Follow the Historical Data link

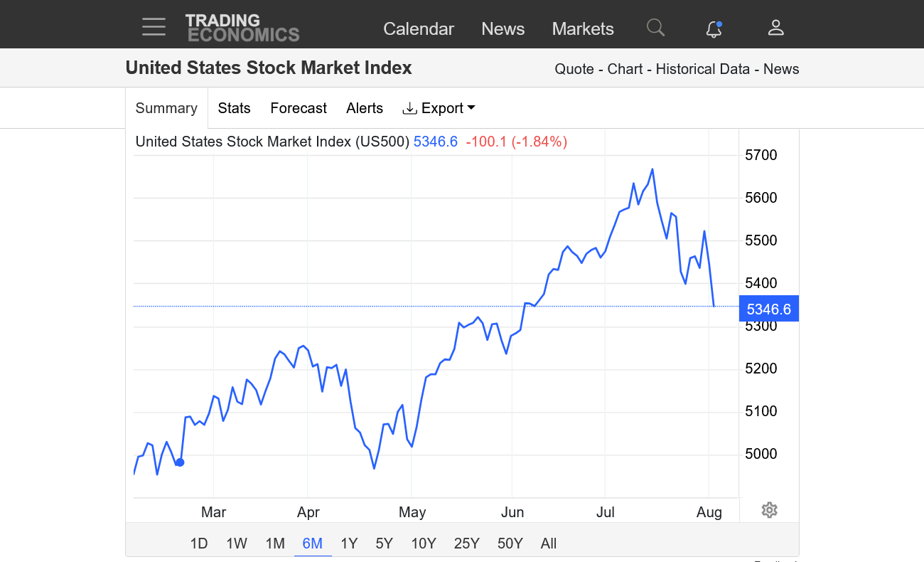(702, 69)
